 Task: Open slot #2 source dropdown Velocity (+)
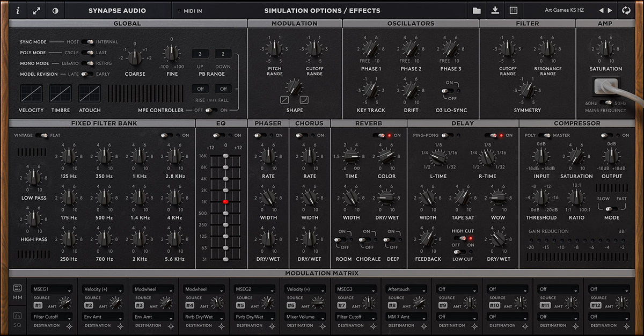tap(102, 289)
